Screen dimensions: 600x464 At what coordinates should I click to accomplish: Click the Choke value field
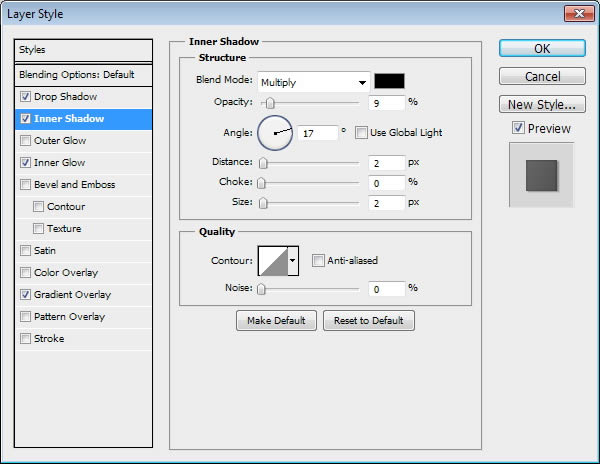click(x=386, y=183)
